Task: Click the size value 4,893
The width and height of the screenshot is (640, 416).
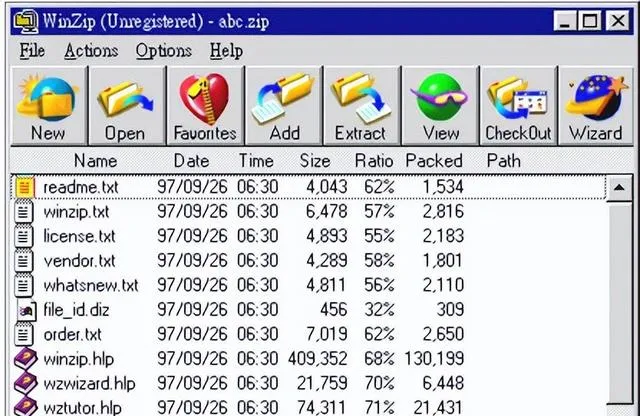Action: tap(327, 236)
